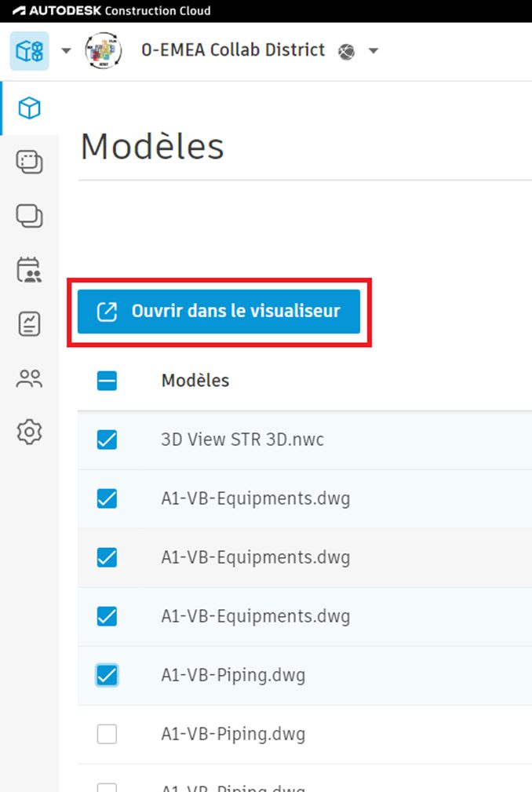The image size is (532, 792).
Task: Check the unchecked A1-VB-Piping.dwg checkbox
Action: coord(107,734)
